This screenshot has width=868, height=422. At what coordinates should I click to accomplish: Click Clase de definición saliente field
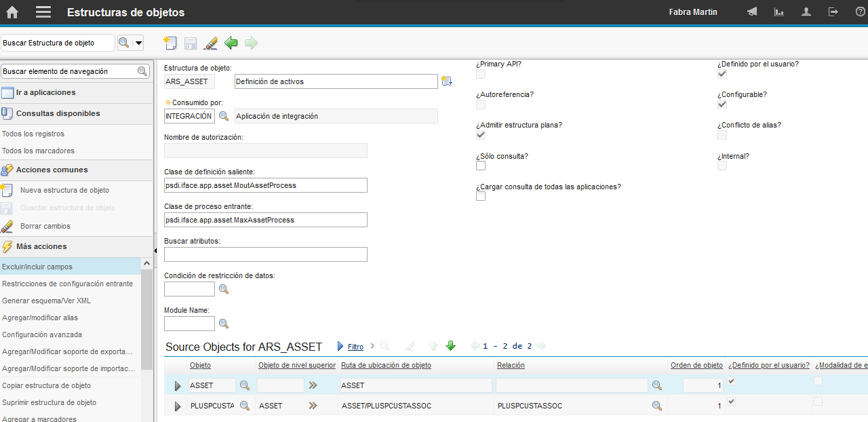(x=266, y=185)
